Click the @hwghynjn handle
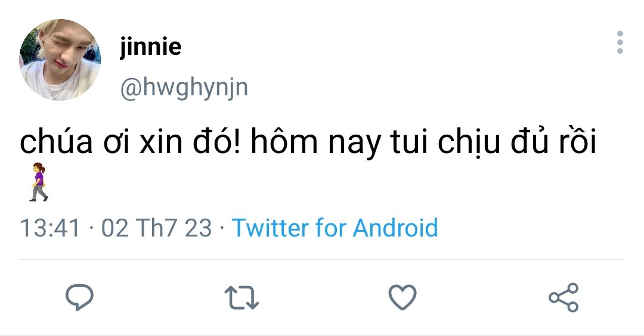 [184, 88]
